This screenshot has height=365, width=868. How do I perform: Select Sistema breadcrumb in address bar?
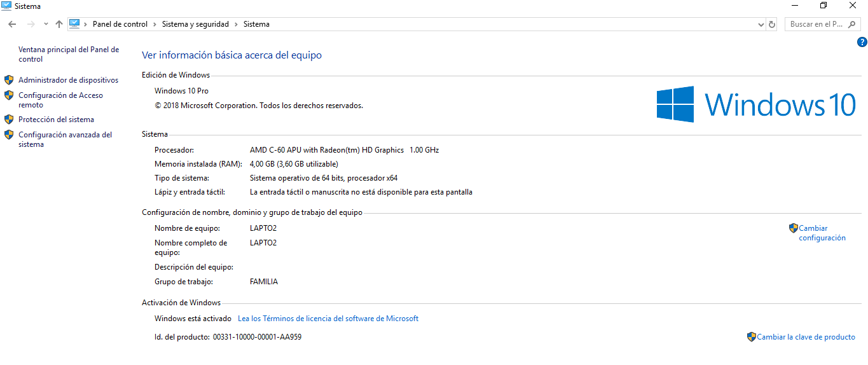[x=256, y=24]
